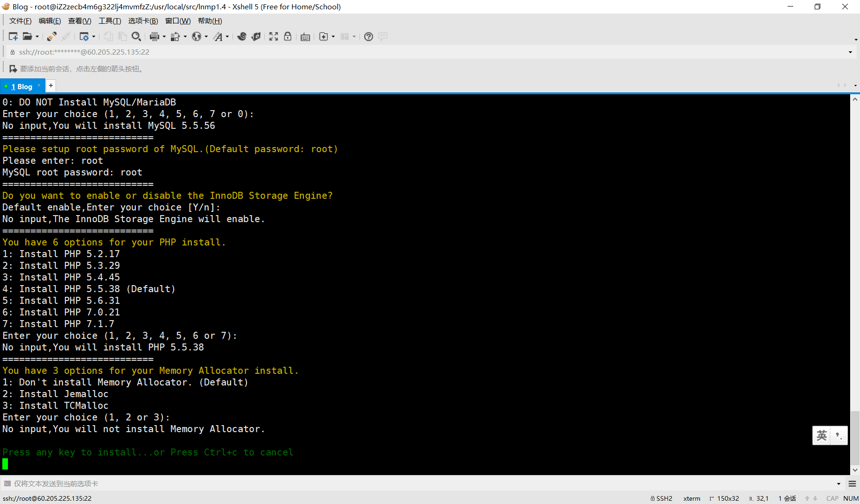
Task: Click the terminal scrollbar up arrow
Action: coord(855,99)
